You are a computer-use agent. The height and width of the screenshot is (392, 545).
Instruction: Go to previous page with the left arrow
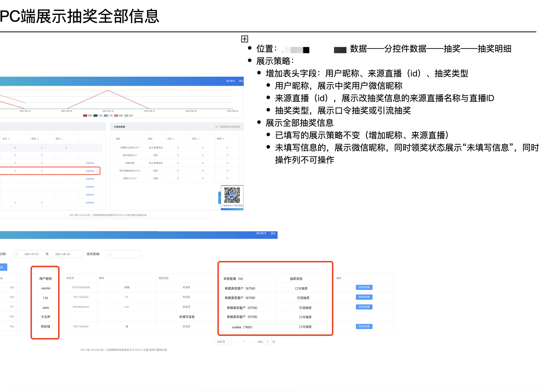pos(237,342)
